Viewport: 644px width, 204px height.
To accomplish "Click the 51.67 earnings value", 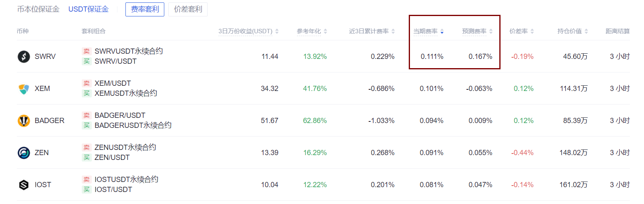I will (x=270, y=121).
